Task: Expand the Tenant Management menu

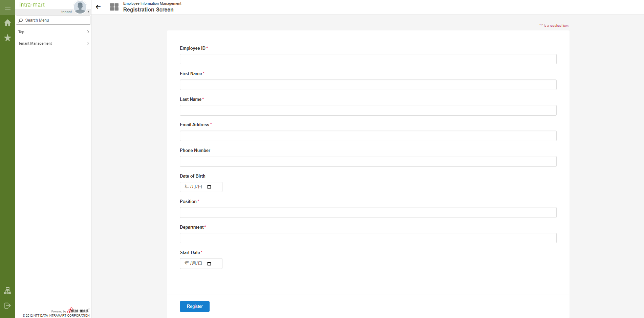Action: pos(53,43)
